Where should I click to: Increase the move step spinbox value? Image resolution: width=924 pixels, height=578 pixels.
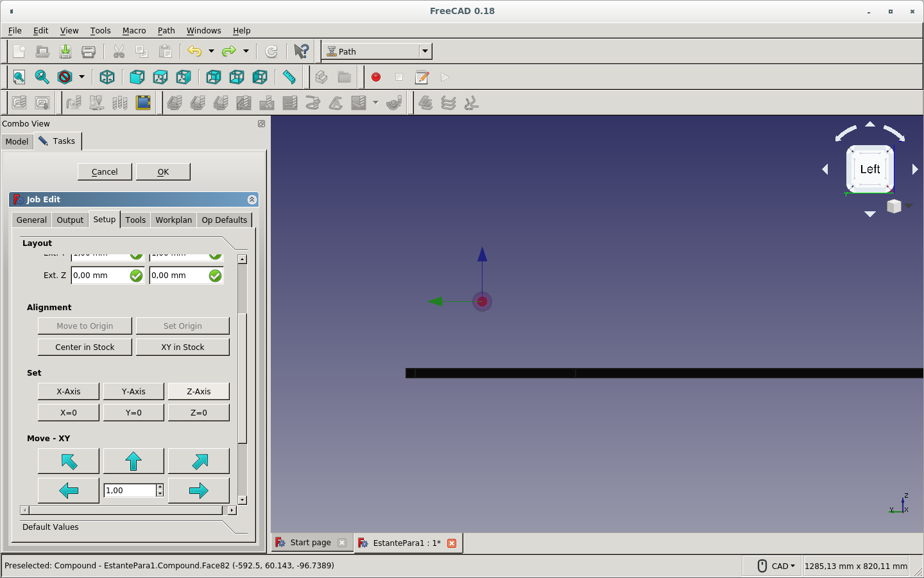160,487
